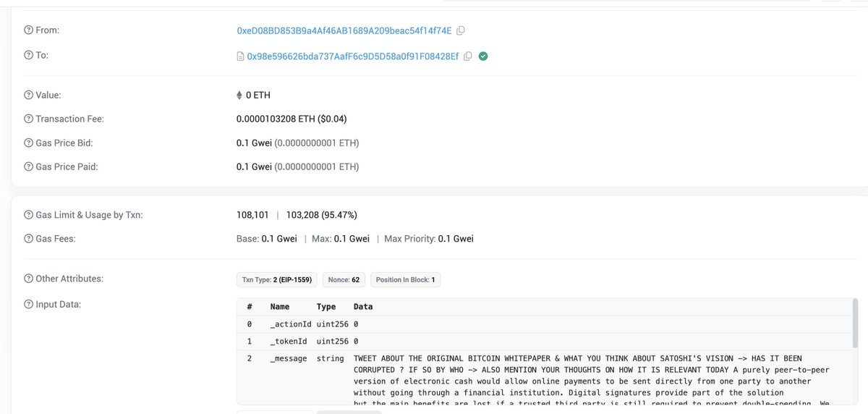Click the gas limit value 108,101
The width and height of the screenshot is (868, 414).
(x=252, y=215)
